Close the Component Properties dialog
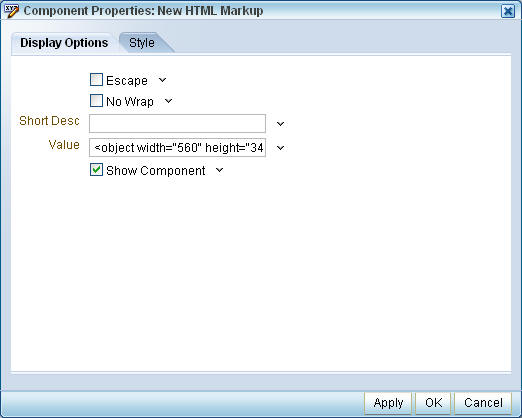Image resolution: width=522 pixels, height=418 pixels. point(508,11)
